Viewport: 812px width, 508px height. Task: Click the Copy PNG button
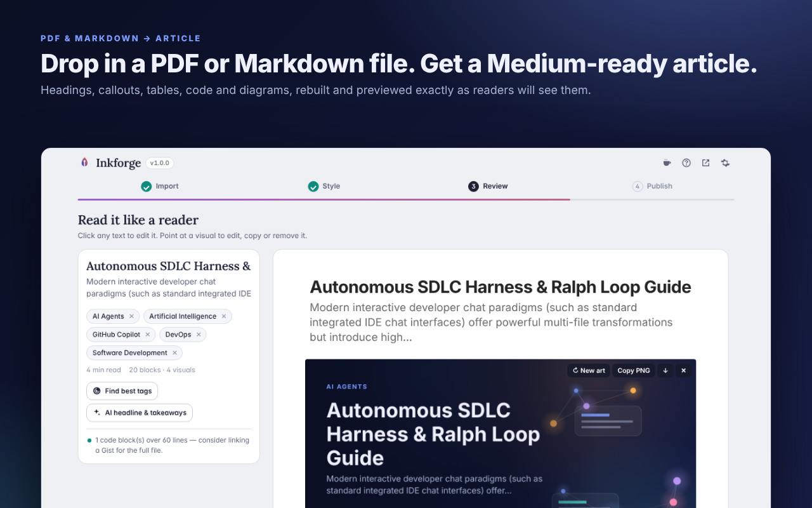coord(634,370)
